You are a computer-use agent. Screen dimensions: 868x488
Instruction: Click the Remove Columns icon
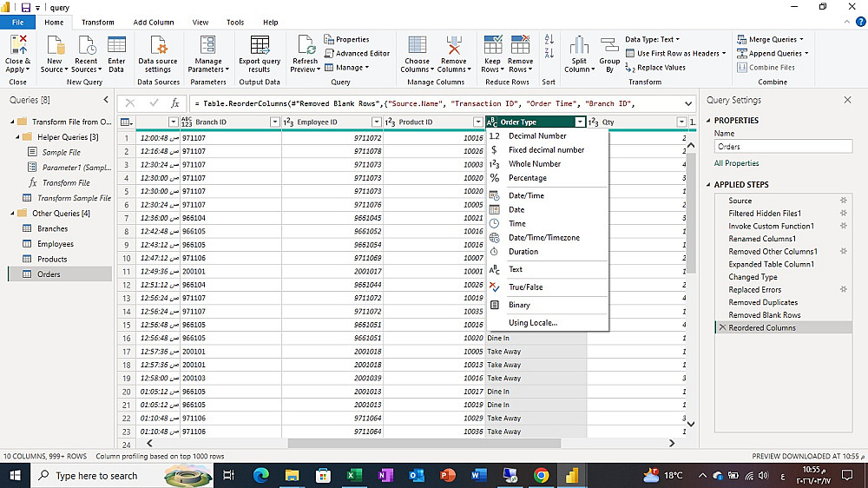pos(453,46)
